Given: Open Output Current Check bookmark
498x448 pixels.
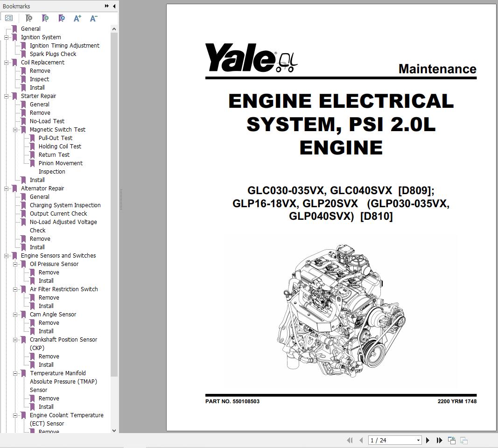Looking at the screenshot, I should [58, 214].
